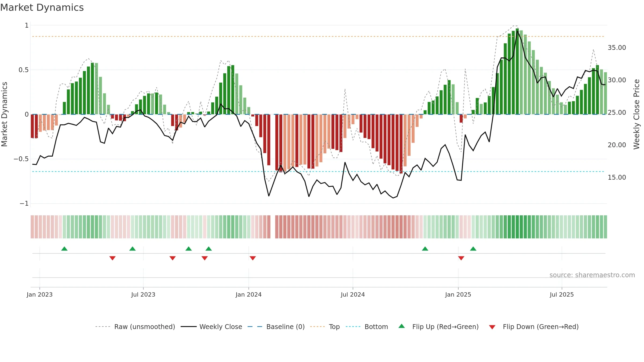Click the last flip-up triangle after Jan 2025
The width and height of the screenshot is (644, 362).
coord(473,249)
